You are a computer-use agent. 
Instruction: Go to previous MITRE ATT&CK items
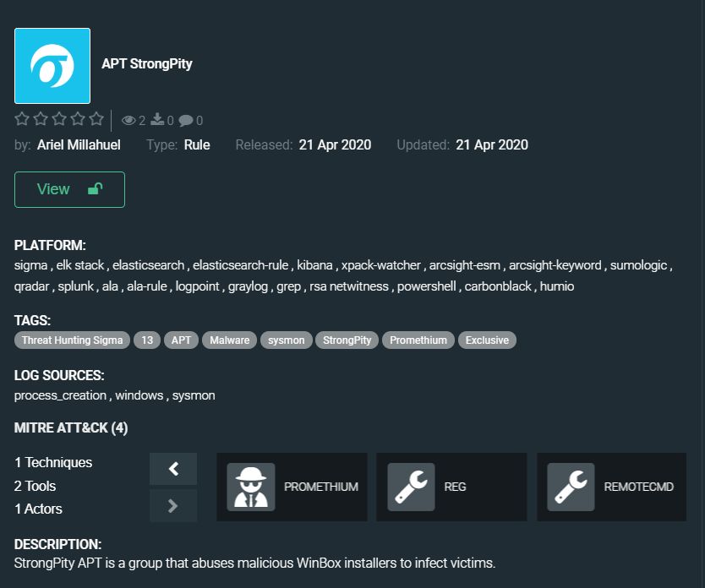[x=173, y=469]
